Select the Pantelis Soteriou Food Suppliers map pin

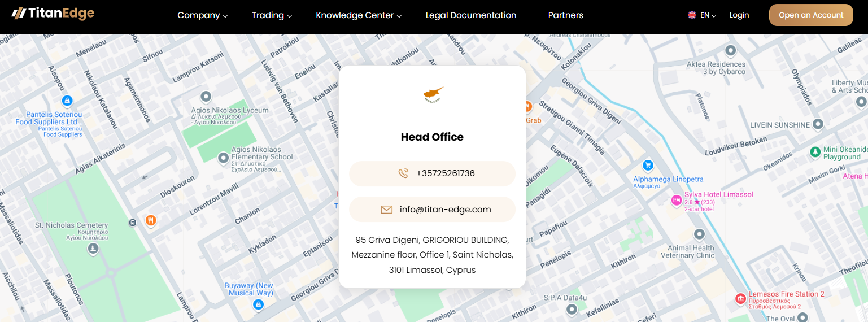pos(67,101)
